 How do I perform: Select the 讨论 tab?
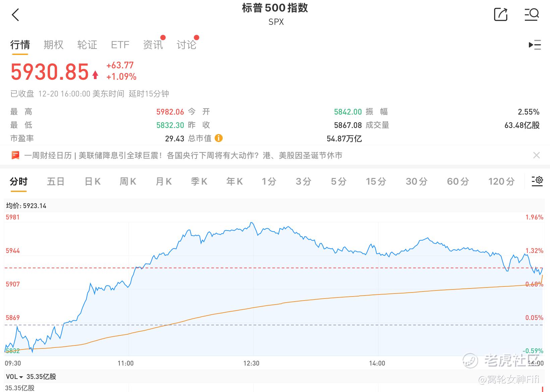tap(186, 45)
